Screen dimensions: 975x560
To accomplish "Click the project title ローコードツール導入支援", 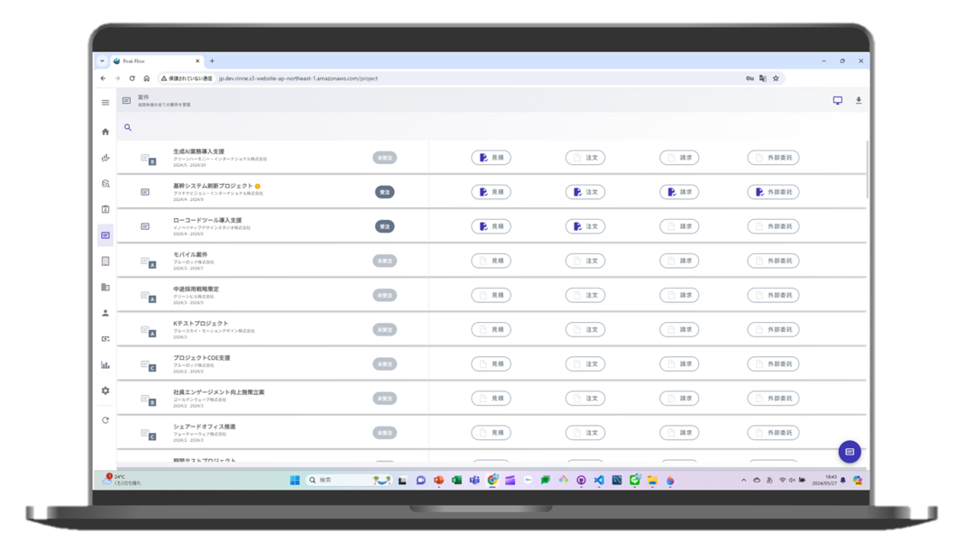I will click(x=207, y=220).
